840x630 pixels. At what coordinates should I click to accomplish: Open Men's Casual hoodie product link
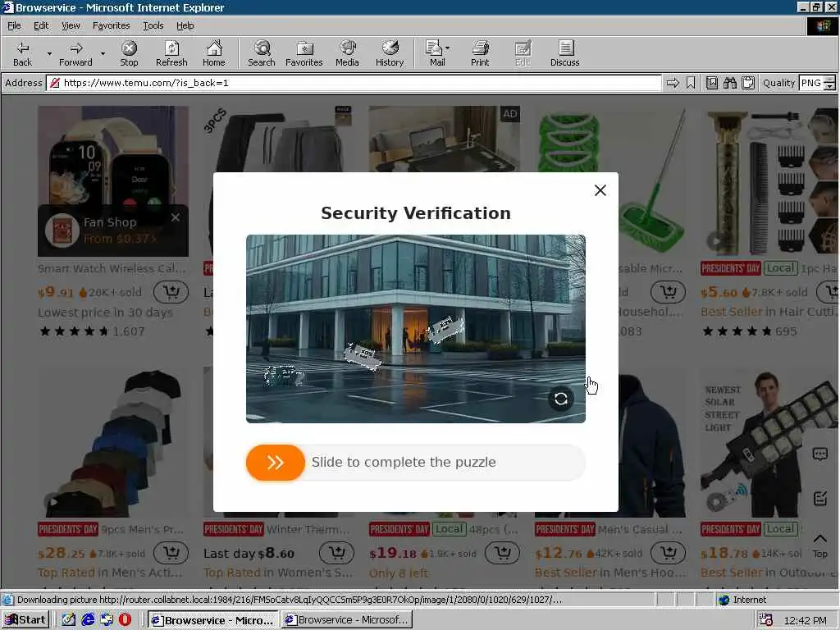640,529
